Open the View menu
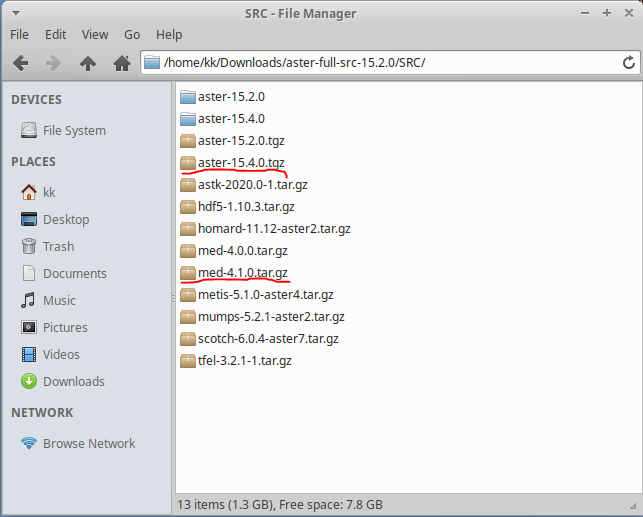Screen dimensions: 643x517 coord(95,34)
